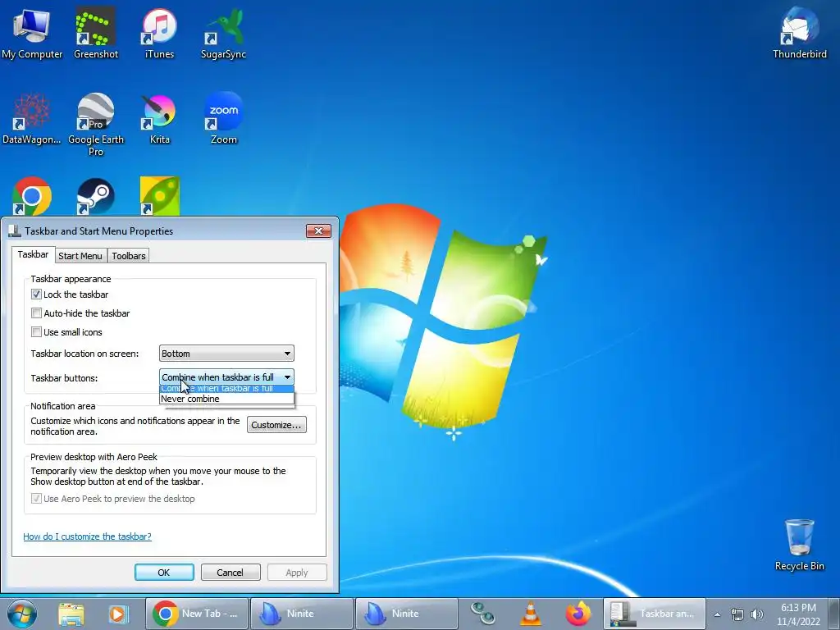Screen dimensions: 840x630
Task: Open Taskbar location Bottom dropdown
Action: (x=226, y=354)
